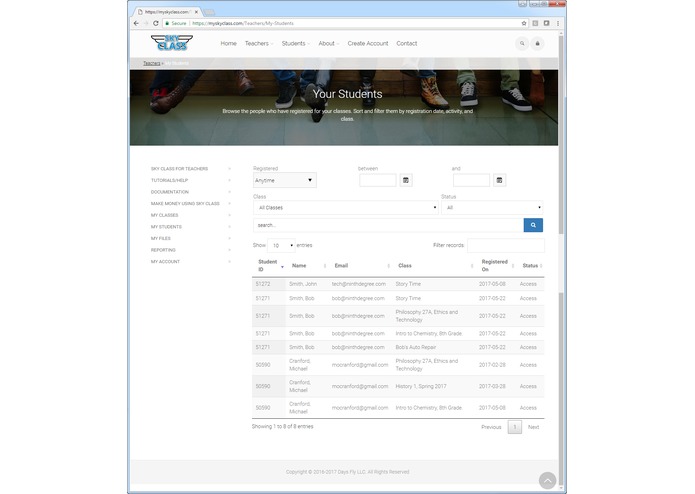Click Previous pagination button
This screenshot has width=695, height=494.
click(x=491, y=427)
